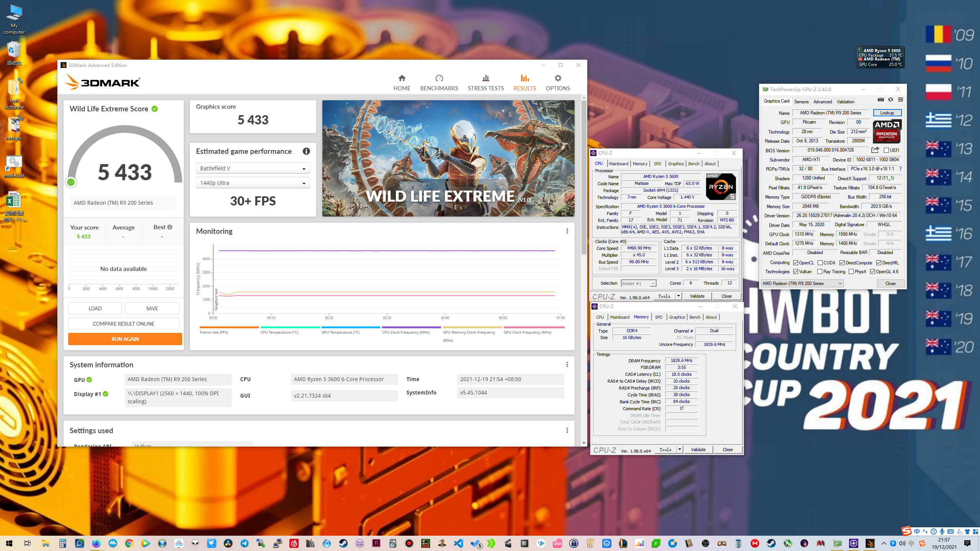Open the GPU-Z hamburger menu

[x=900, y=100]
